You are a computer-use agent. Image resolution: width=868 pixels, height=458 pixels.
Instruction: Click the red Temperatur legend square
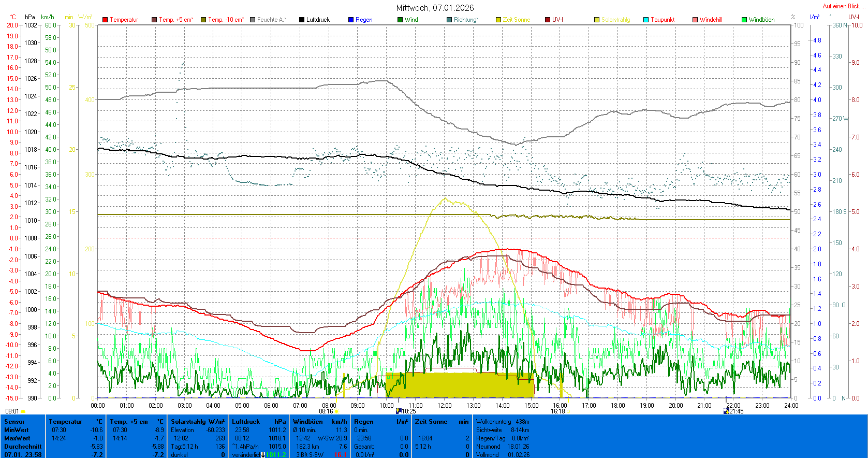(105, 20)
